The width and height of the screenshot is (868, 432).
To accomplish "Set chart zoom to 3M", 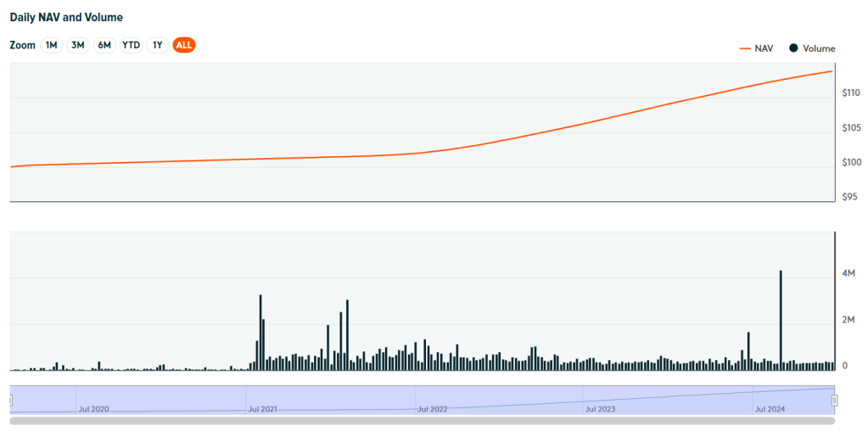I will coord(78,45).
